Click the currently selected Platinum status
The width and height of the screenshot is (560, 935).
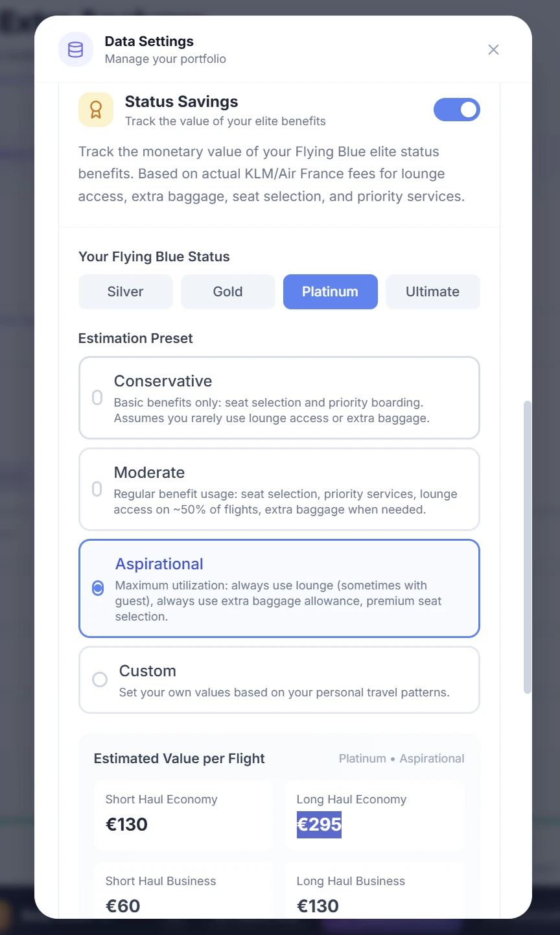tap(330, 292)
